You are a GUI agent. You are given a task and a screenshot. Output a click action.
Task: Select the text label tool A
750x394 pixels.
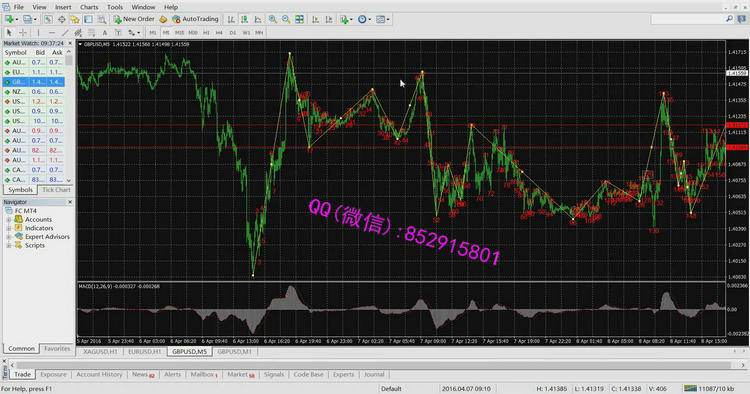[x=105, y=33]
